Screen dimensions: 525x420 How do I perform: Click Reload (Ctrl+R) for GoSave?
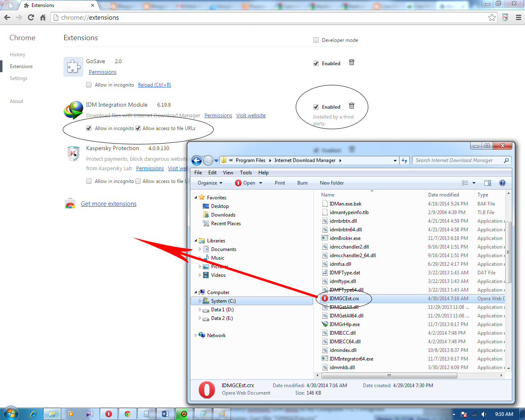pyautogui.click(x=154, y=85)
